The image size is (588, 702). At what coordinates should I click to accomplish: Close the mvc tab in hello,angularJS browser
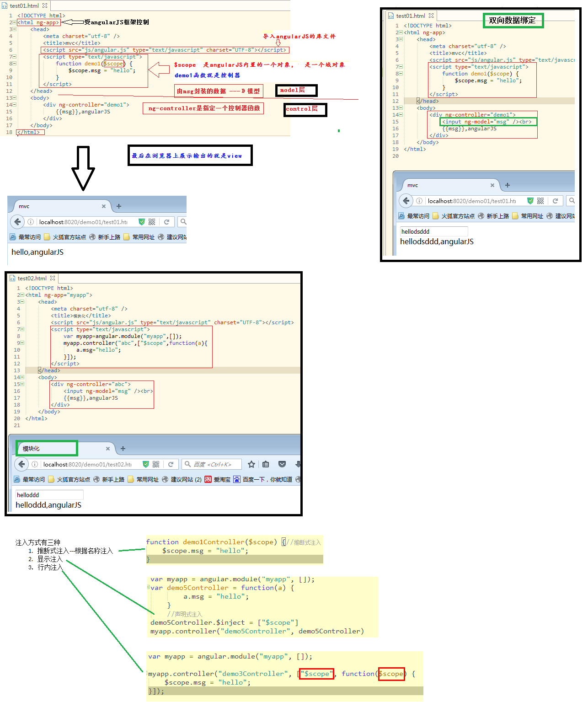[x=104, y=206]
